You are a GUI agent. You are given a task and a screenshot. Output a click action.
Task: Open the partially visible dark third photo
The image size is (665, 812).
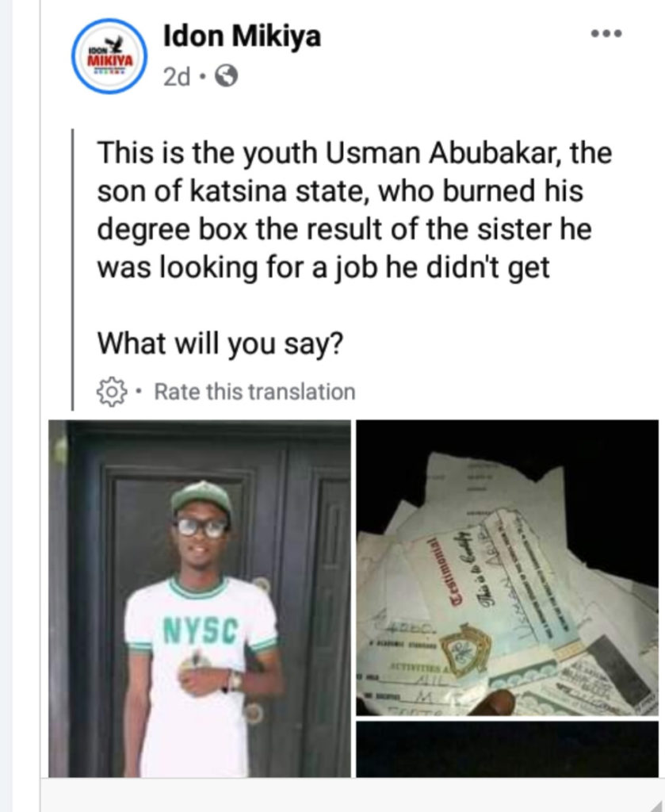pyautogui.click(x=507, y=749)
